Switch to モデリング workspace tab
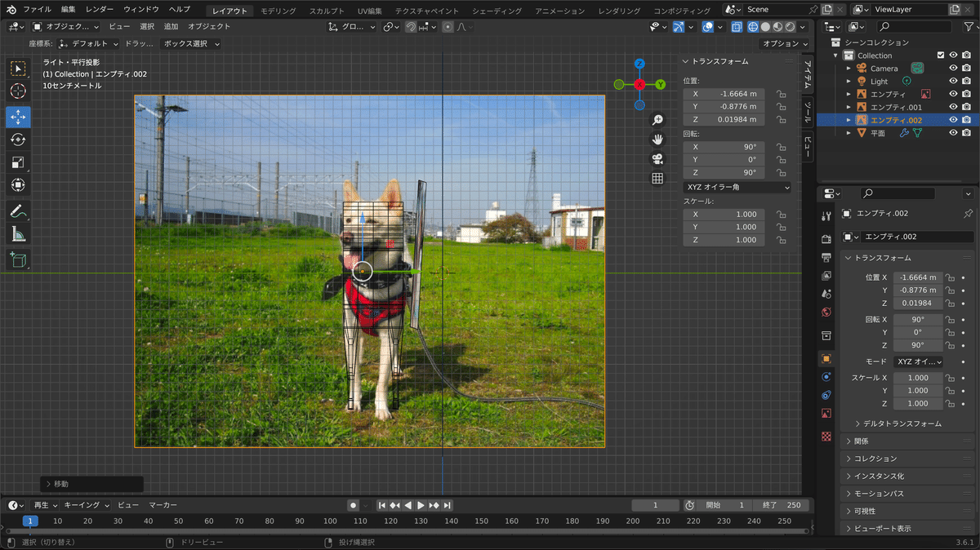980x550 pixels. point(278,11)
